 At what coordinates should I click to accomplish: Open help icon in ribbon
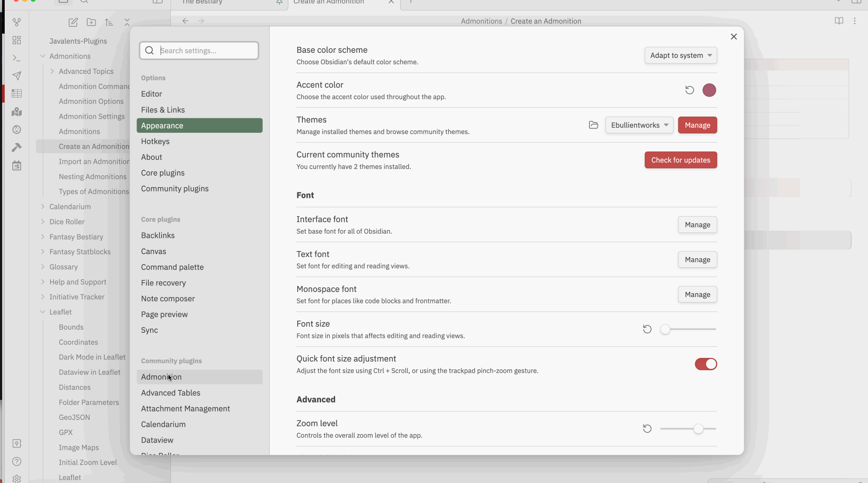pyautogui.click(x=17, y=461)
